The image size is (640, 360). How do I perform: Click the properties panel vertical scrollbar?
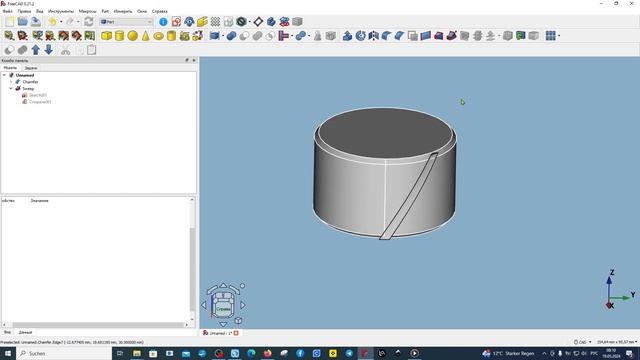192,259
